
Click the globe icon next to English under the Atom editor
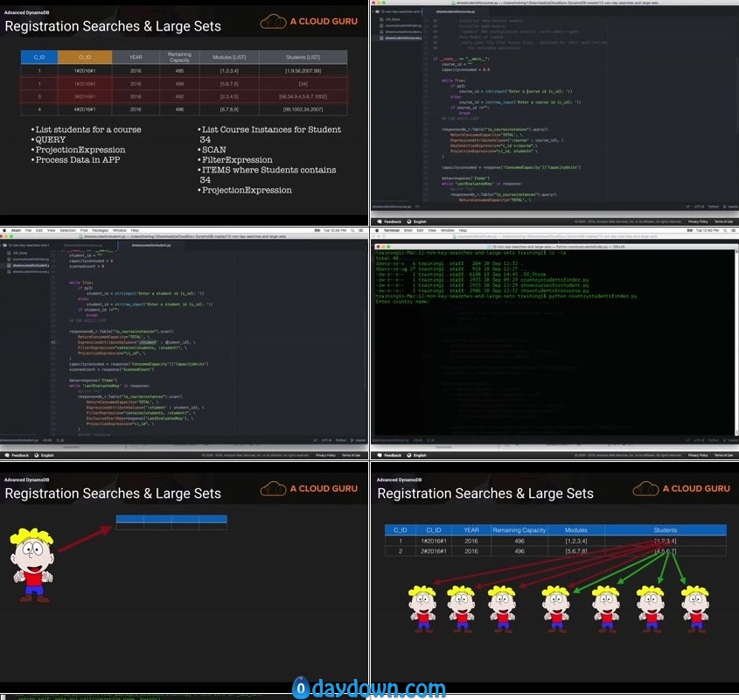pos(36,455)
